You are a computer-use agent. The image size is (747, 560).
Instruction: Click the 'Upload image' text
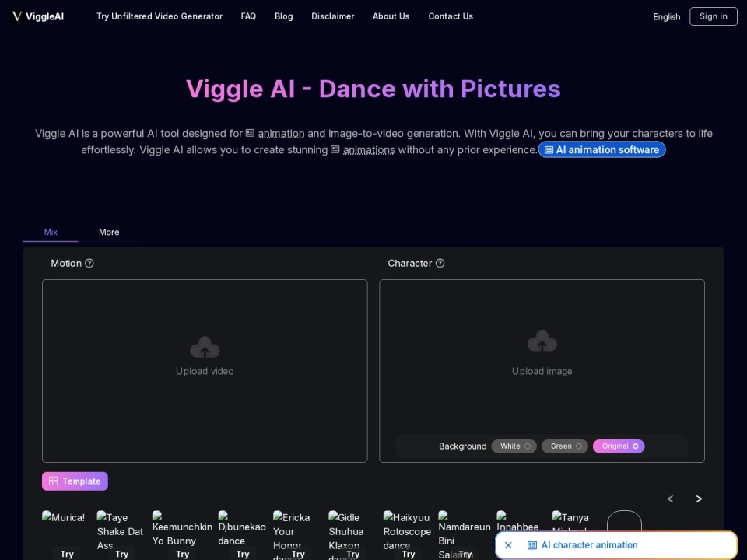click(x=542, y=371)
